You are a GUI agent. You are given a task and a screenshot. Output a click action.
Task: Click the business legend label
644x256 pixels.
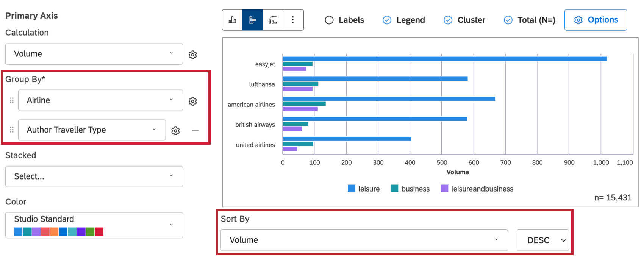click(416, 189)
